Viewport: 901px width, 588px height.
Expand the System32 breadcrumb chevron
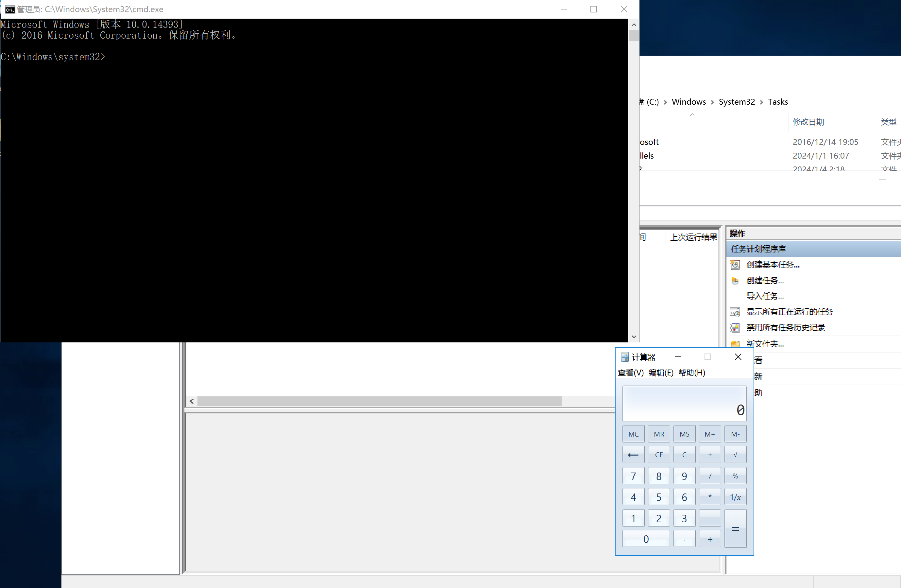tap(761, 102)
